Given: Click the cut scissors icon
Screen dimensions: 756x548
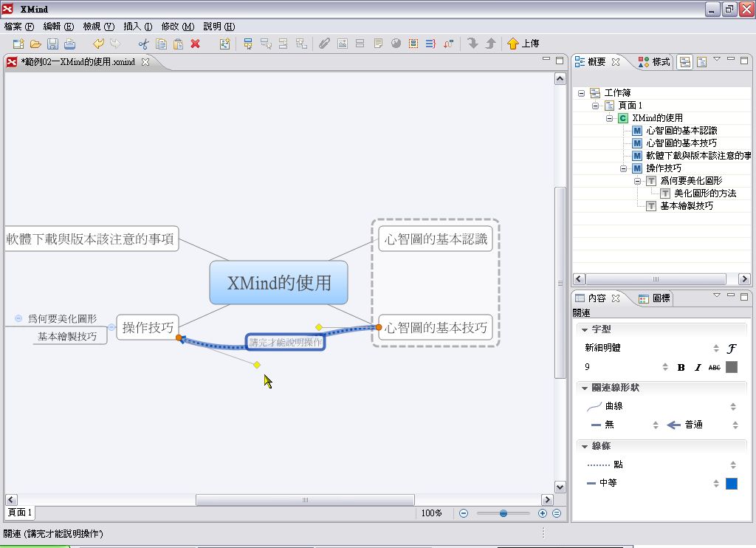Looking at the screenshot, I should click(x=144, y=44).
